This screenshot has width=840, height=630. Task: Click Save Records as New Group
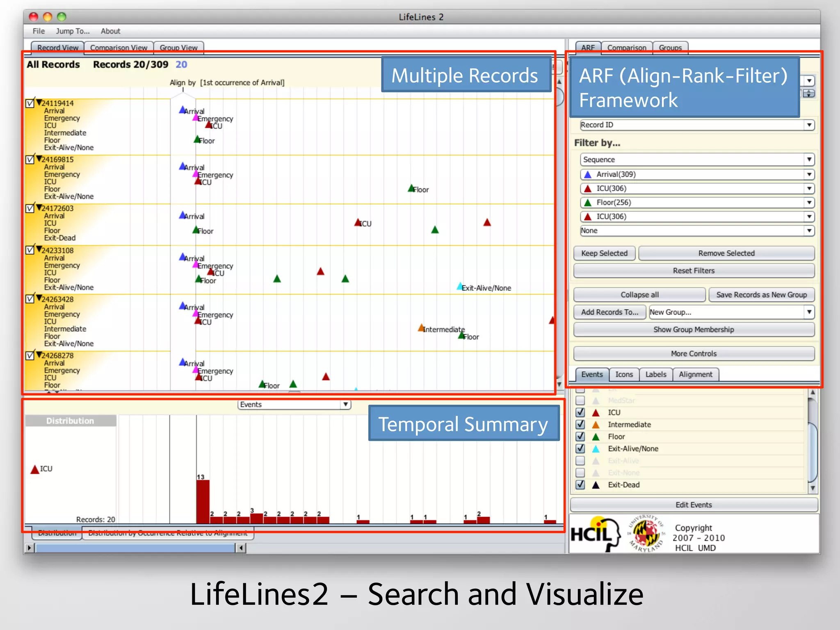pos(761,294)
